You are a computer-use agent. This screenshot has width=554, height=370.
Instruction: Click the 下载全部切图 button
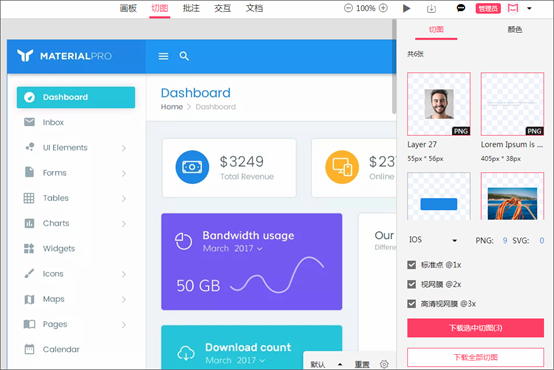click(476, 357)
